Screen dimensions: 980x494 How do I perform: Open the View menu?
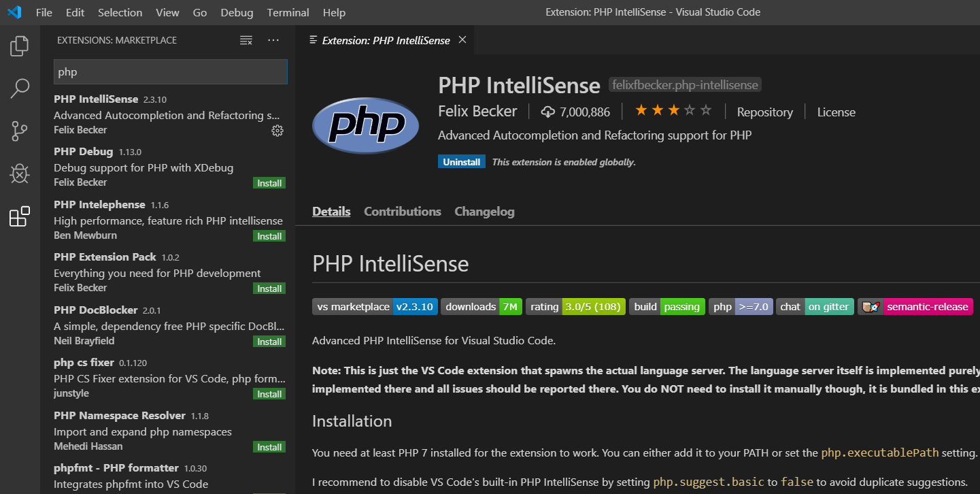(167, 12)
